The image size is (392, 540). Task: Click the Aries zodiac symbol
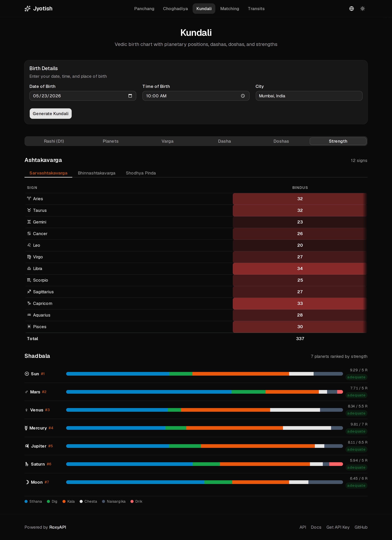coord(29,199)
